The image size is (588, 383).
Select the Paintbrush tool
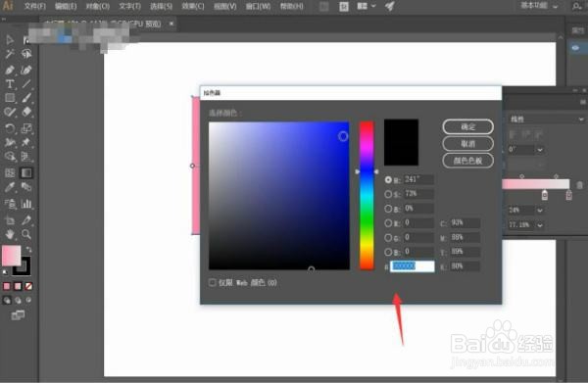(x=26, y=98)
